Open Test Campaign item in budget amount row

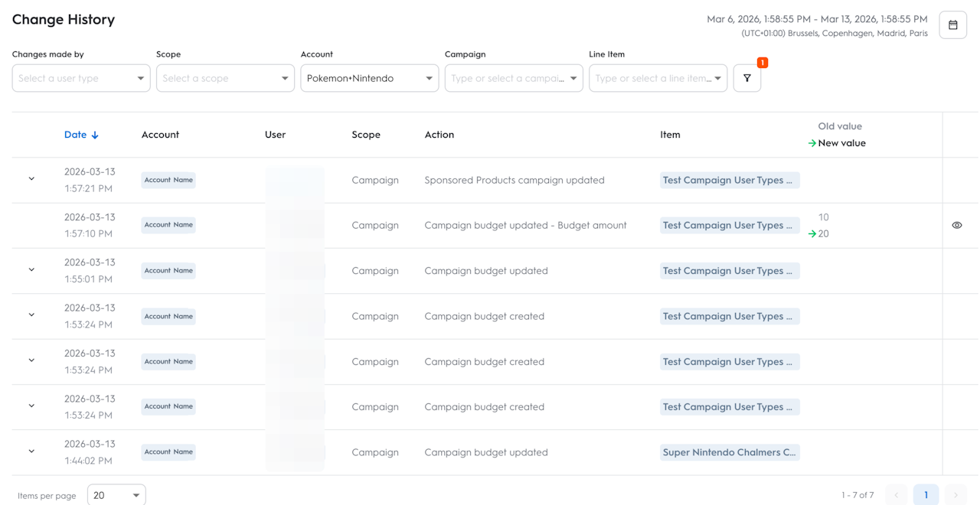(729, 225)
